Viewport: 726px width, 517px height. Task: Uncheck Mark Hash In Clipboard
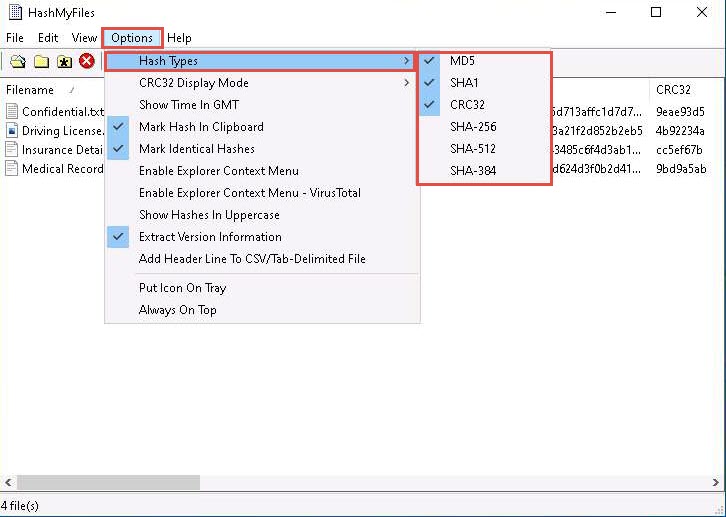201,127
